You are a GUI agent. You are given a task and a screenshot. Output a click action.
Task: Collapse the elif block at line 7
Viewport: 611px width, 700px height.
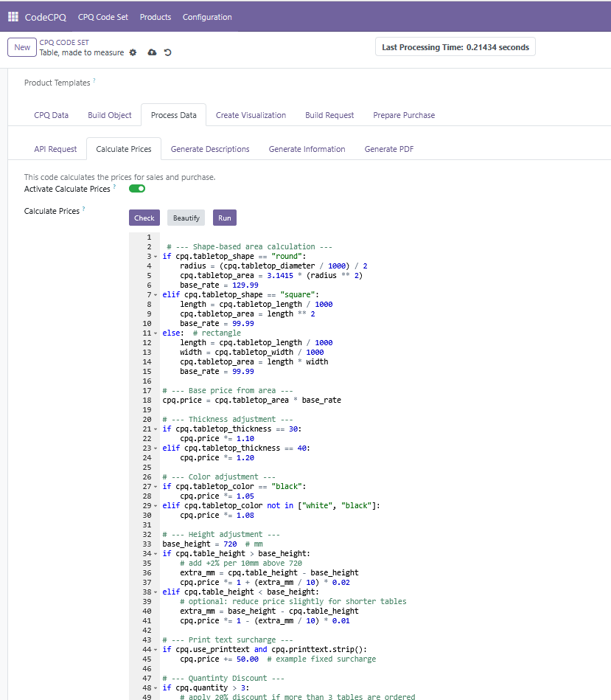point(156,295)
